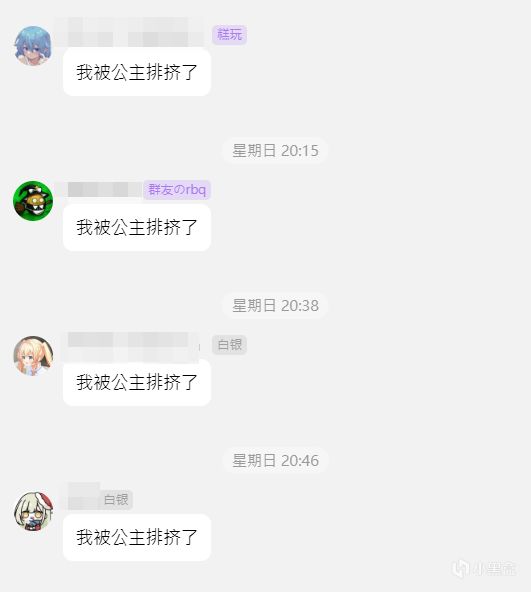Select message bubble from blonde girl user
The image size is (531, 592).
point(137,382)
